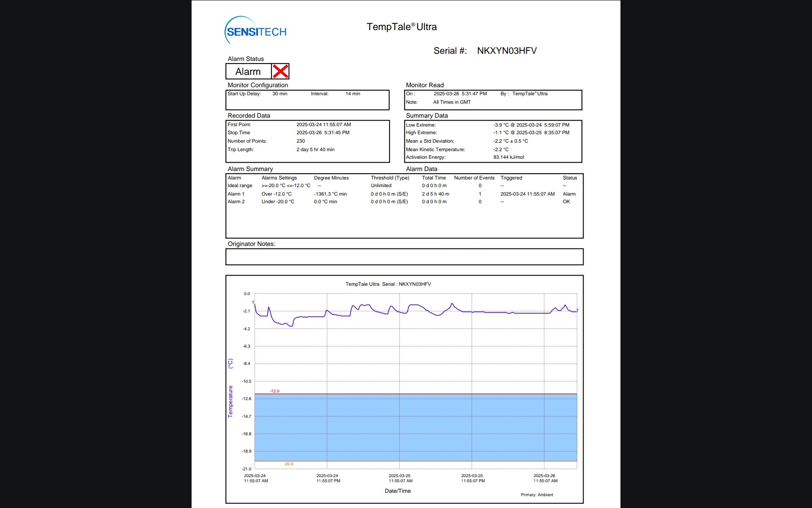Click the 'Threshold (Type)' column header
The width and height of the screenshot is (812, 508).
[390, 178]
